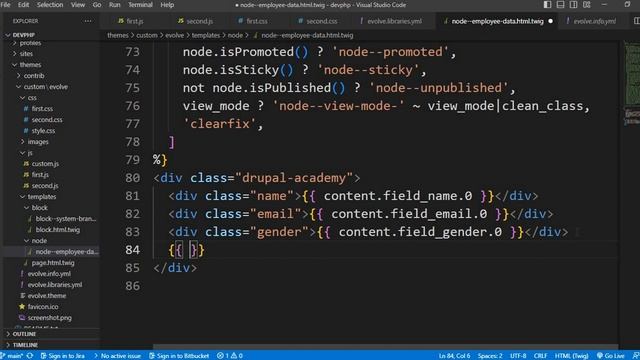
Task: Collapse the js folder
Action: click(x=29, y=153)
